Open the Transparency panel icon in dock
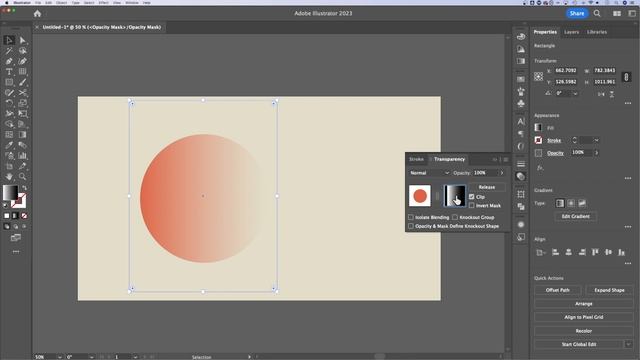The image size is (640, 360). coord(521,177)
